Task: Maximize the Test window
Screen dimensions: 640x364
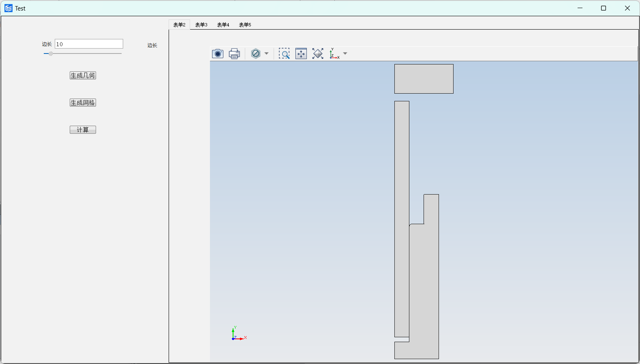Action: pos(604,8)
